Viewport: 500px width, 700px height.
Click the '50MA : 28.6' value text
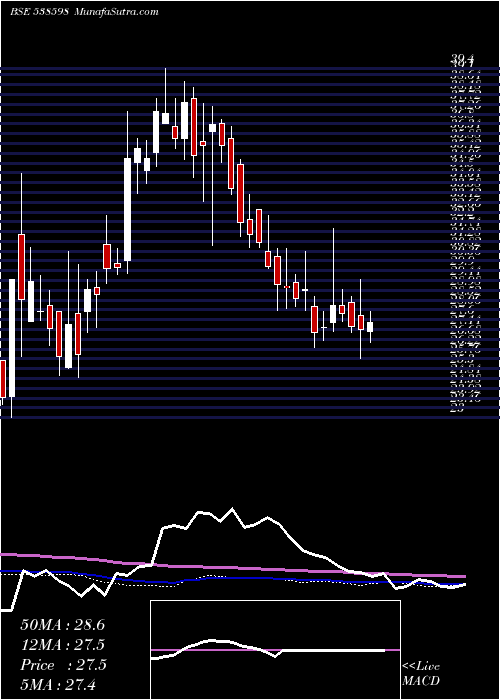62,625
